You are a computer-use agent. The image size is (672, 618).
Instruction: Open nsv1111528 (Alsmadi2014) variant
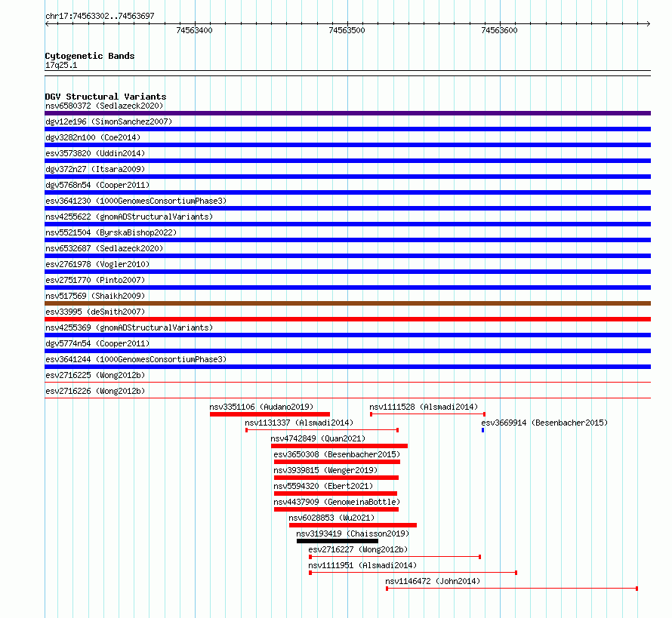click(x=424, y=407)
